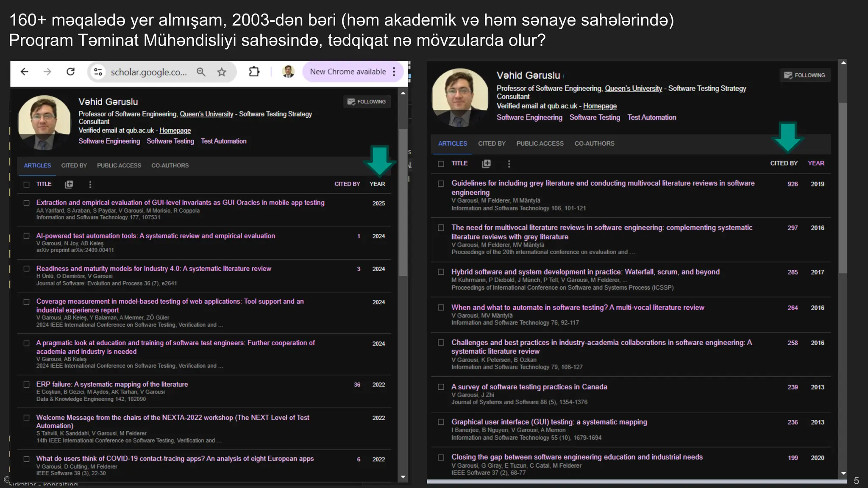868x488 pixels.
Task: Switch to Cited By tab in left panel
Action: [74, 166]
